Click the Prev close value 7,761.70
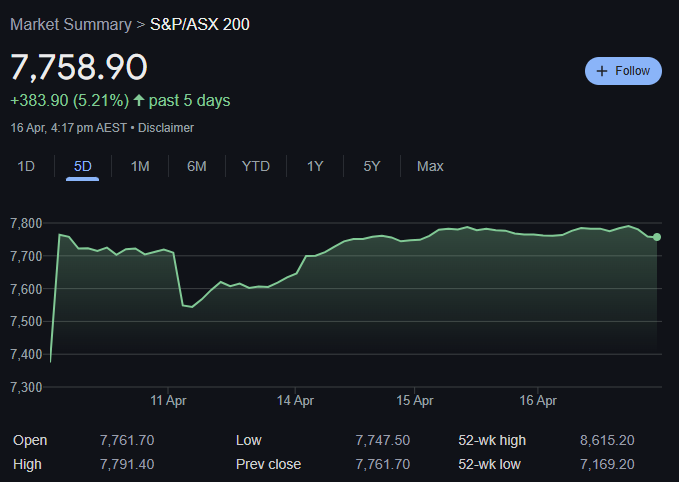Viewport: 679px width, 482px height. [x=382, y=464]
